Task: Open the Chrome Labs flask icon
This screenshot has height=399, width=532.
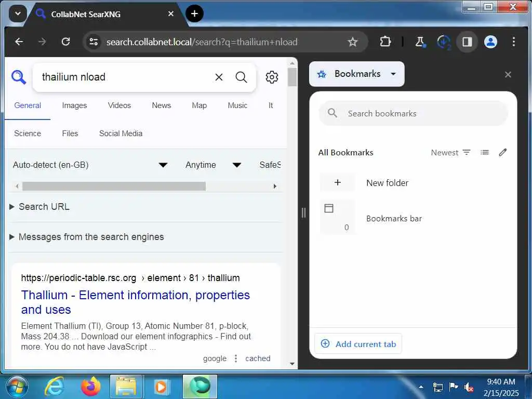Action: click(x=420, y=42)
